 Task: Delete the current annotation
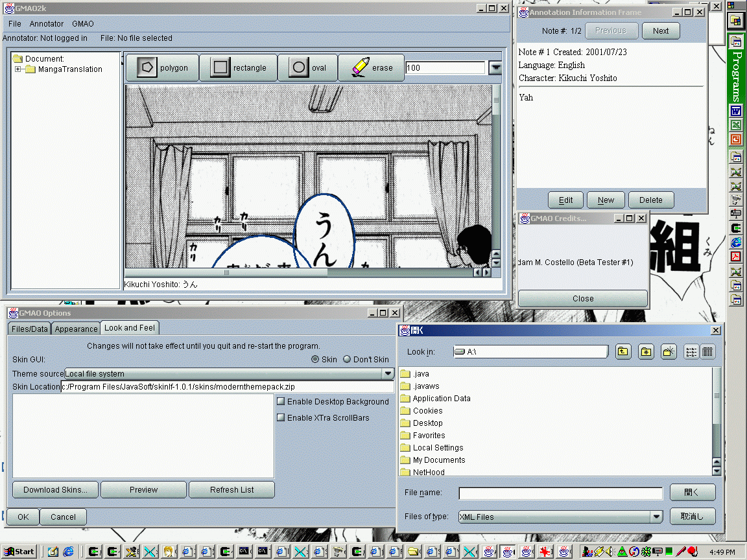tap(651, 200)
